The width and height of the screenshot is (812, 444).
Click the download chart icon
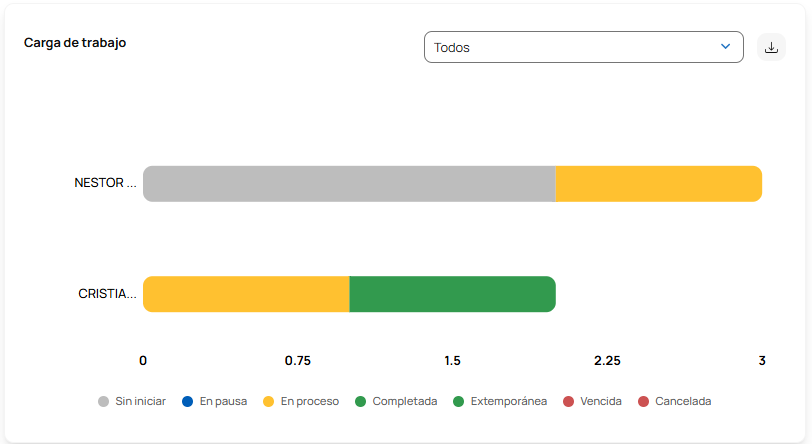771,47
